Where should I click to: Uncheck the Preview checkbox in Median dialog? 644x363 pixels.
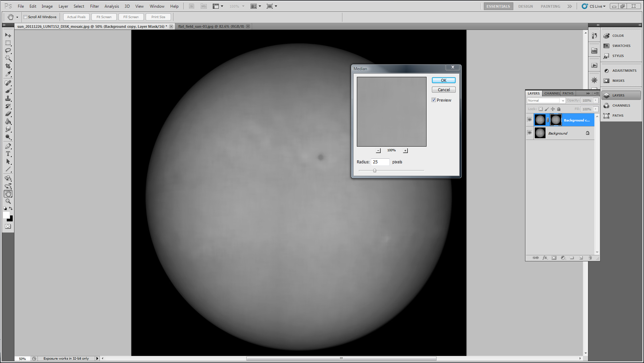434,100
